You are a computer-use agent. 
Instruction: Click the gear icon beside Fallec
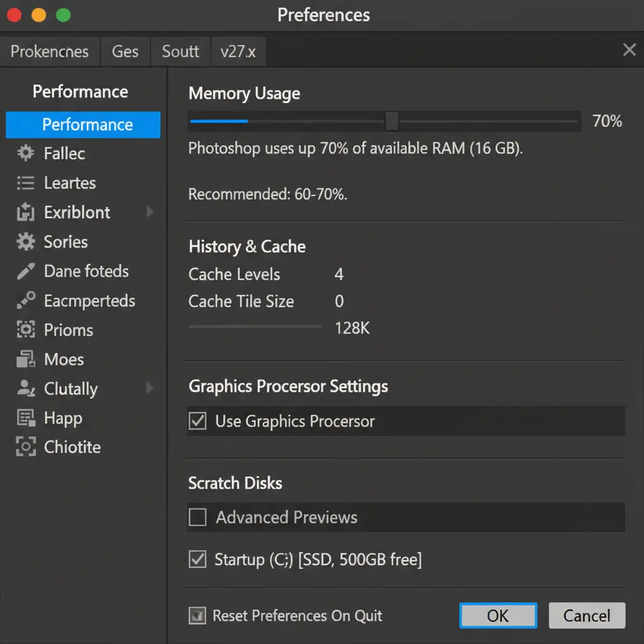point(25,153)
